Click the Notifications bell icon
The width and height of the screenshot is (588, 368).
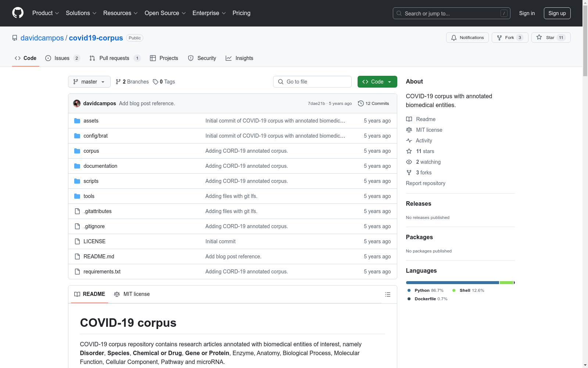pyautogui.click(x=454, y=38)
